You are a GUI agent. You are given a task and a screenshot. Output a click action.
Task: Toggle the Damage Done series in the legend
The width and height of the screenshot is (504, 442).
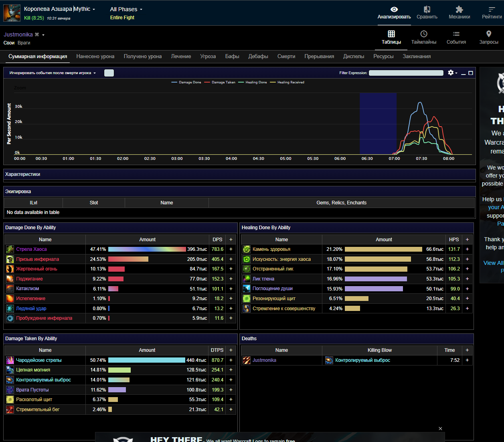[x=186, y=82]
